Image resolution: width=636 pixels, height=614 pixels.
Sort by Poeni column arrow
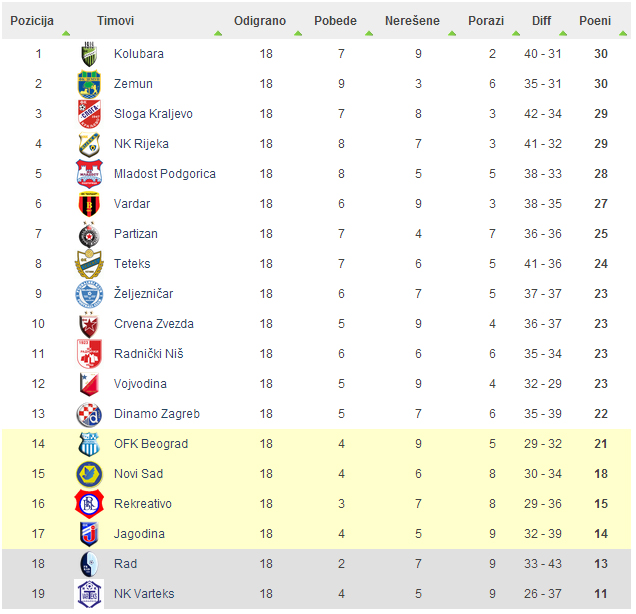[623, 33]
